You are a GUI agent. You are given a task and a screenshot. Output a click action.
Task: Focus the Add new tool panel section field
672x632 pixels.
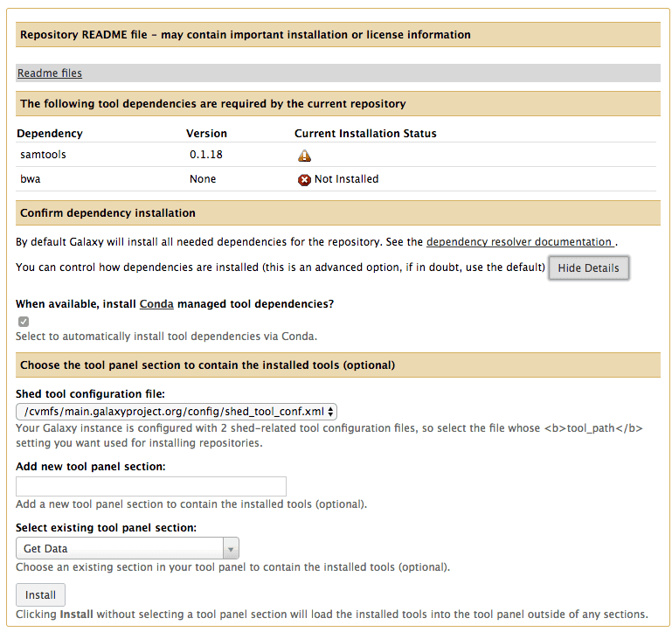pos(151,487)
